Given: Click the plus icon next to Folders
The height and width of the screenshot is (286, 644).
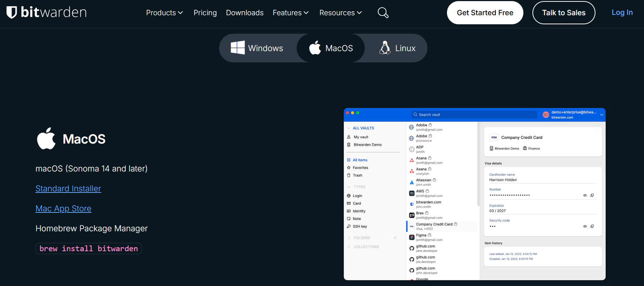Looking at the screenshot, I should click(395, 238).
